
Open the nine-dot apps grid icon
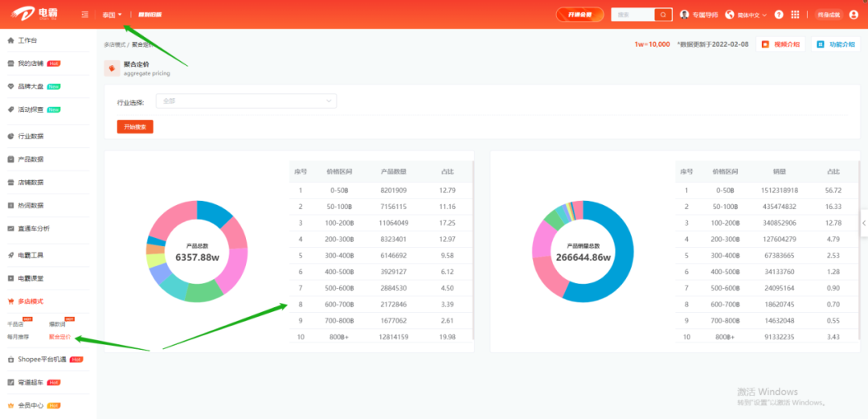point(796,14)
